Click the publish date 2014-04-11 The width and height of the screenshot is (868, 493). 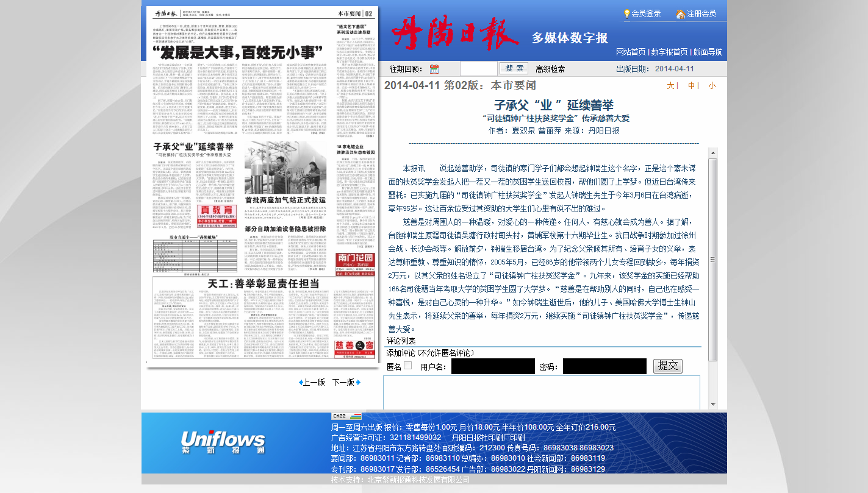675,69
